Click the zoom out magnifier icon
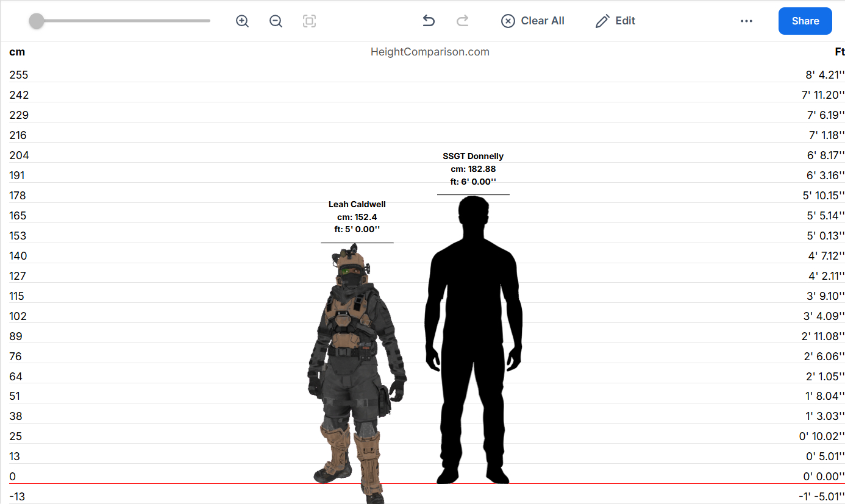845x504 pixels. [276, 21]
